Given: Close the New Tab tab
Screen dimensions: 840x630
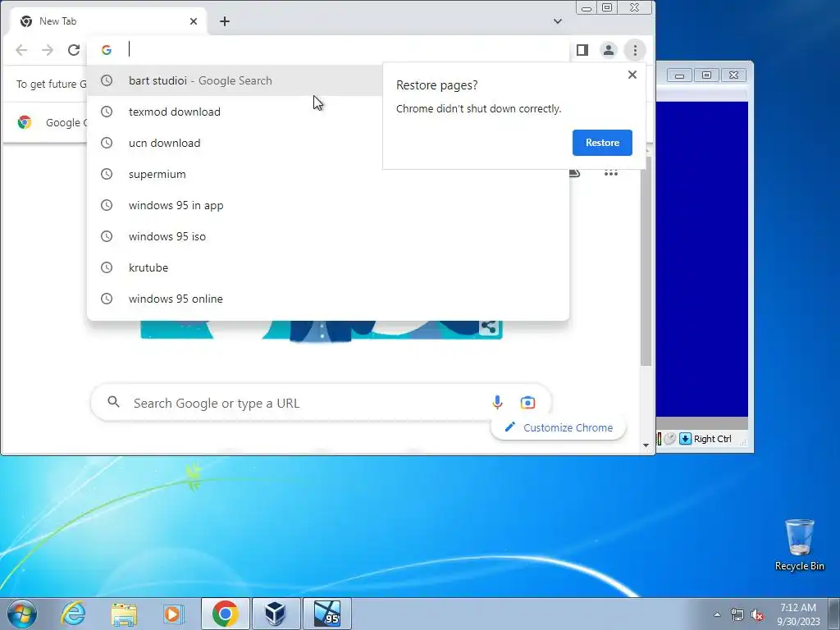Looking at the screenshot, I should pos(194,21).
